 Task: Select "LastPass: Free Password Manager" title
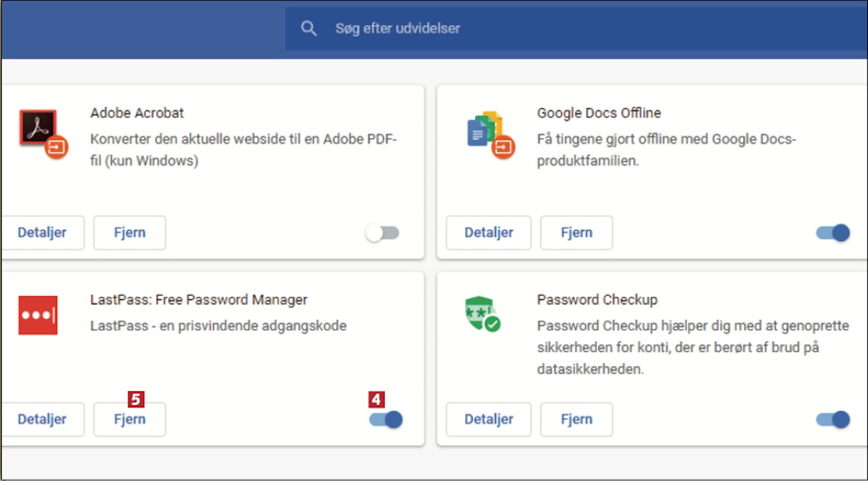click(199, 300)
